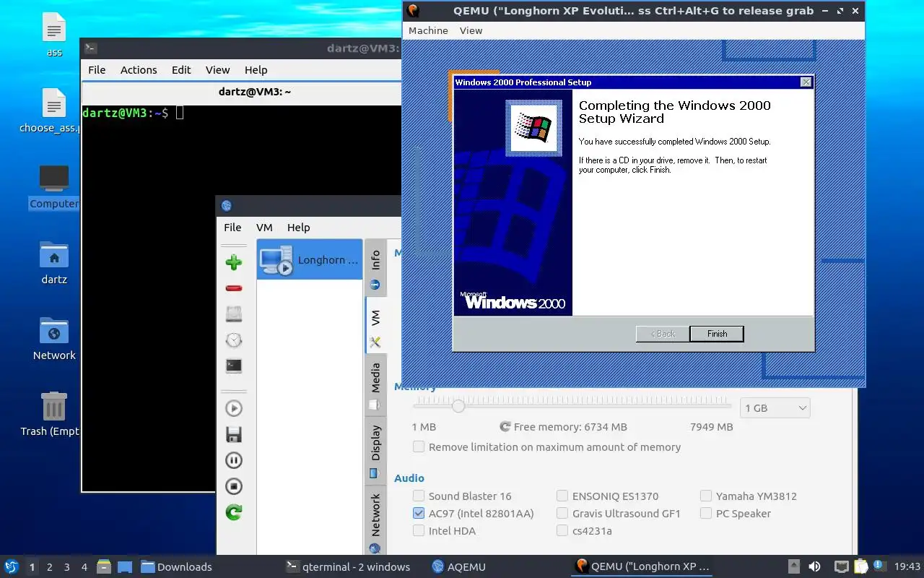924x578 pixels.
Task: Switch to qterminal - 2 windows taskbar entry
Action: click(x=348, y=566)
